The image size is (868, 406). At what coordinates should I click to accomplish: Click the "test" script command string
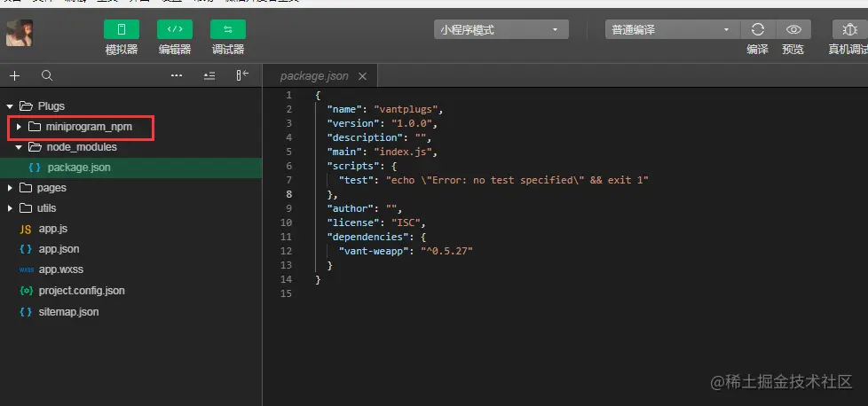517,180
